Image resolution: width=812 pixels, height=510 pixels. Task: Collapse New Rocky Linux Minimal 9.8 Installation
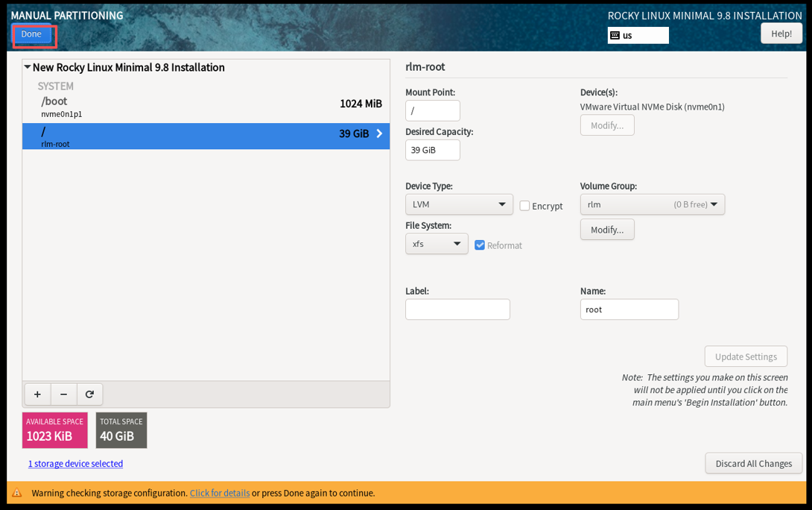(x=28, y=67)
